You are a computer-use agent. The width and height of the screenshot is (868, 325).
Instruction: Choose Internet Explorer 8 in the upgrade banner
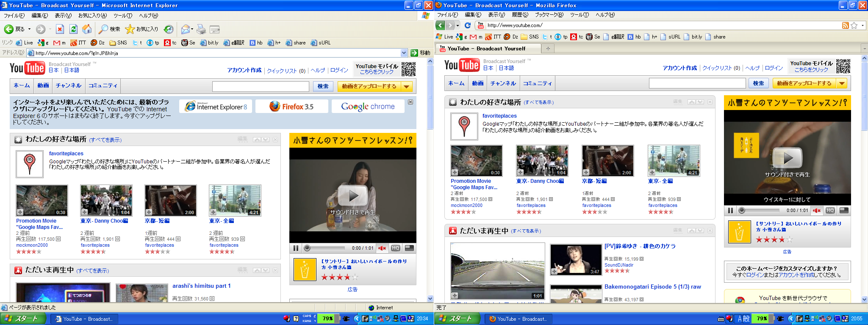216,107
